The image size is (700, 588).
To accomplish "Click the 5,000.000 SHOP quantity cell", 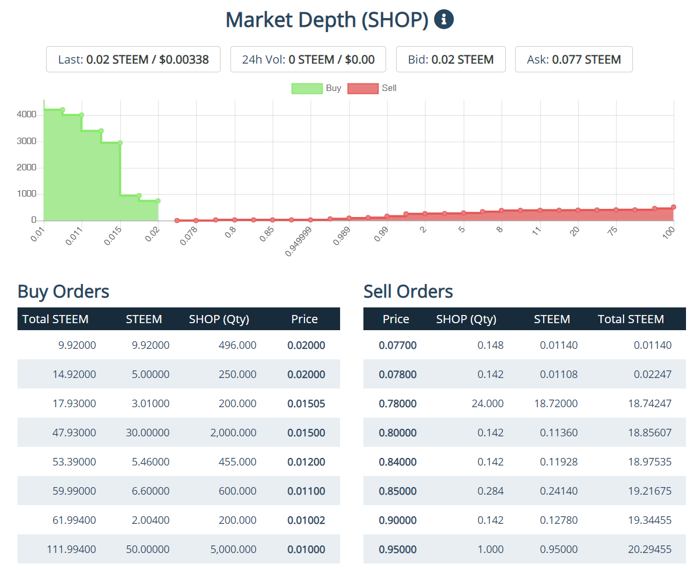I will [x=233, y=549].
